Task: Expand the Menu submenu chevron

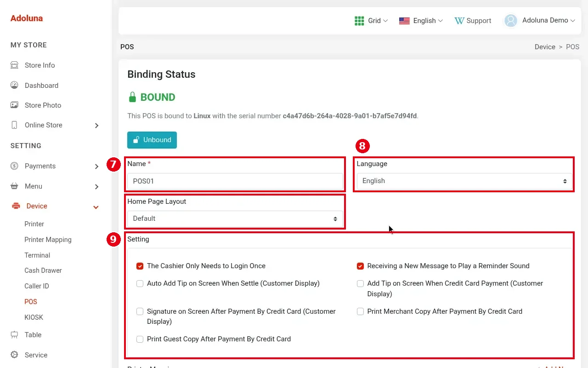Action: [96, 187]
